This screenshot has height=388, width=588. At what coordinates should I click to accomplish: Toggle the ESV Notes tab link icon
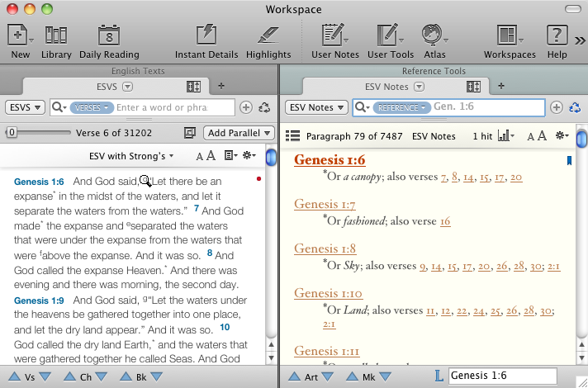click(x=474, y=87)
